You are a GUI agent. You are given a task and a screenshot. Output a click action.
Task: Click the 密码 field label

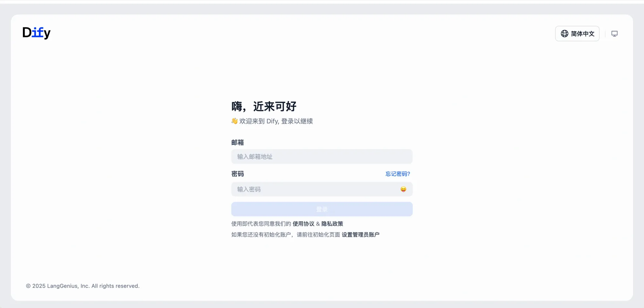tap(238, 174)
